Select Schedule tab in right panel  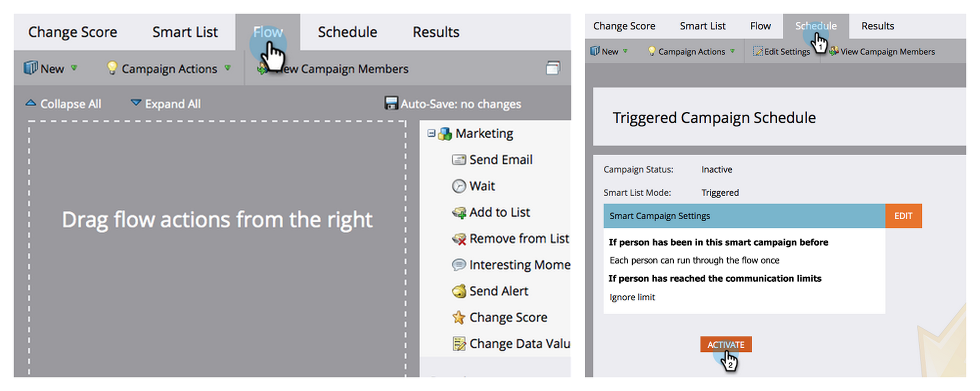pos(816,26)
